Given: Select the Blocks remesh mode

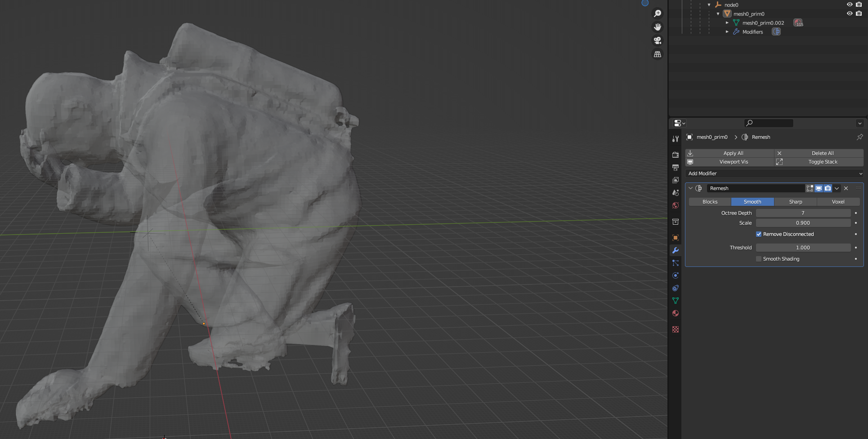Looking at the screenshot, I should [710, 202].
